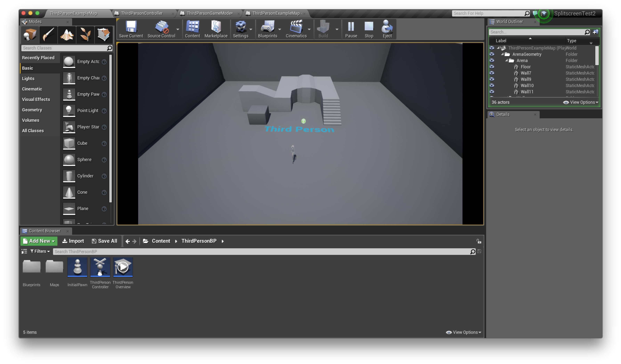This screenshot has width=621, height=364.
Task: Collapse the Arena folder
Action: click(507, 60)
